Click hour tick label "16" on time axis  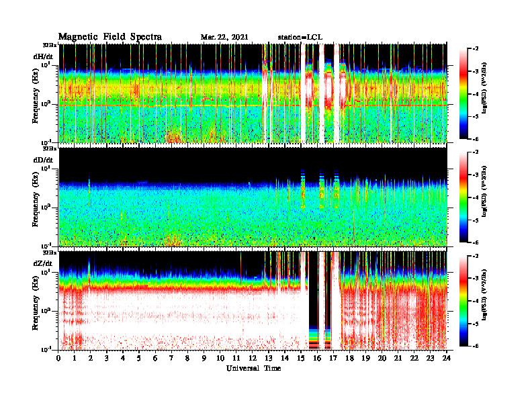317,358
